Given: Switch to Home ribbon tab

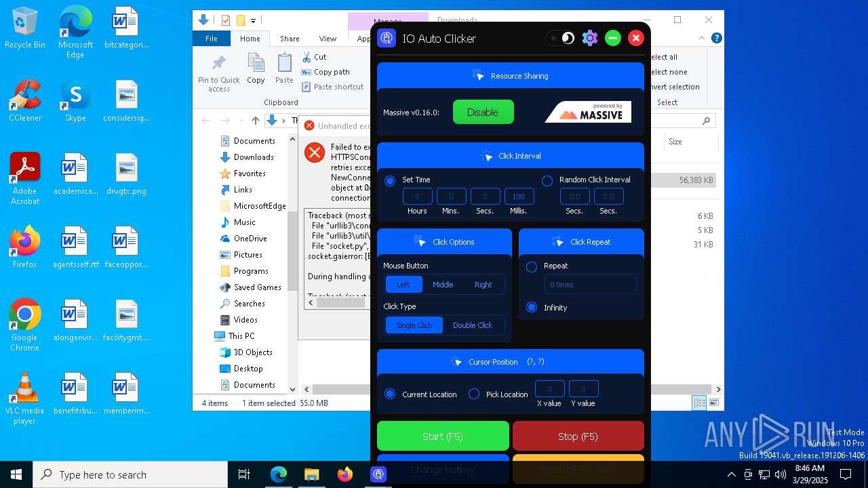Looking at the screenshot, I should pos(250,39).
